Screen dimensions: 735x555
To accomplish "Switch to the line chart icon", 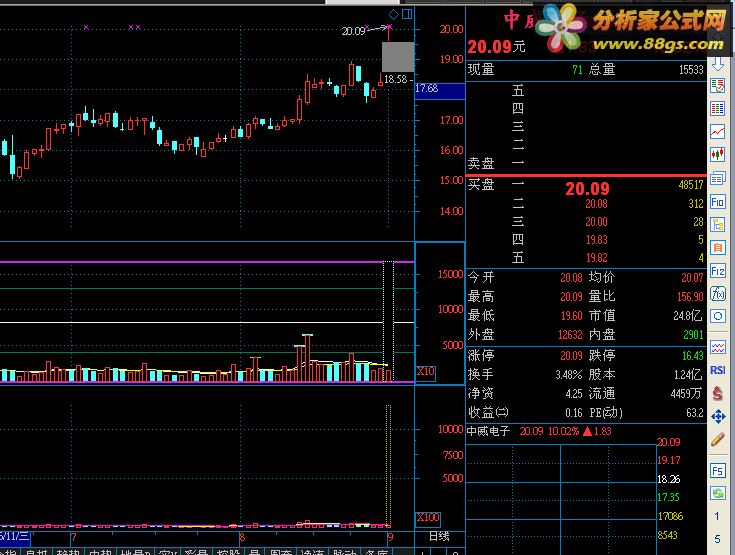I will point(718,132).
